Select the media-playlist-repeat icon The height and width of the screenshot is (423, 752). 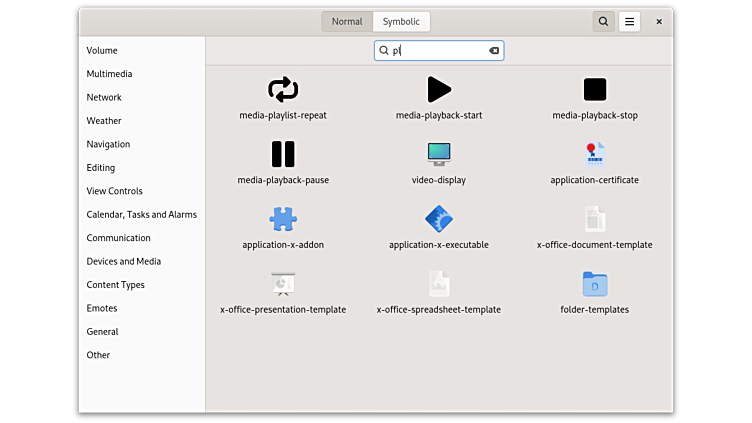[283, 90]
